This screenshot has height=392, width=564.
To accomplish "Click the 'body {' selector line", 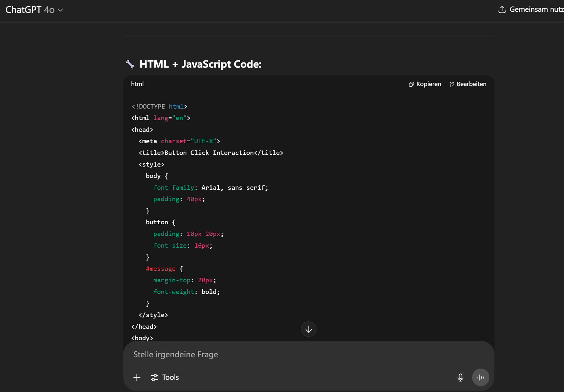I will tap(157, 176).
